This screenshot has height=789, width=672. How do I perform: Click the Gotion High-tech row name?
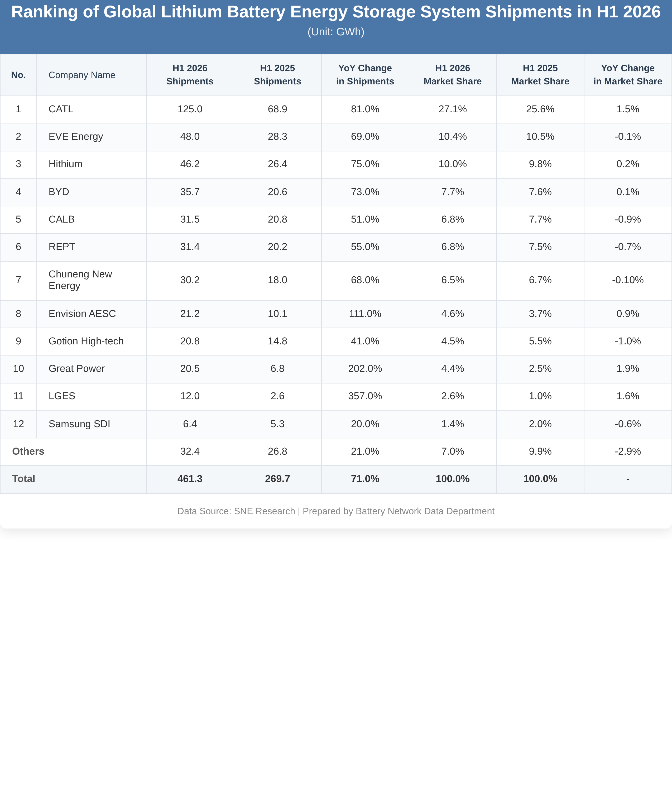pyautogui.click(x=86, y=341)
